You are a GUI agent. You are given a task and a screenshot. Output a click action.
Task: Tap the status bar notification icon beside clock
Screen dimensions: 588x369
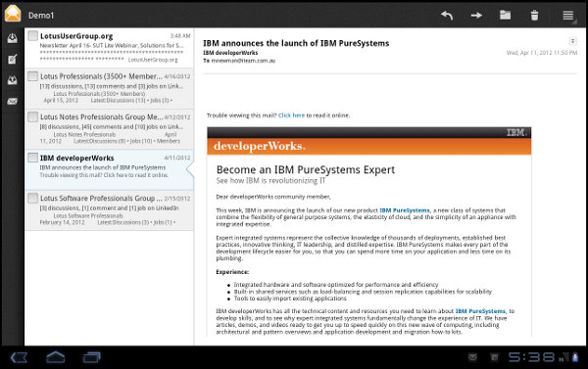coord(495,357)
